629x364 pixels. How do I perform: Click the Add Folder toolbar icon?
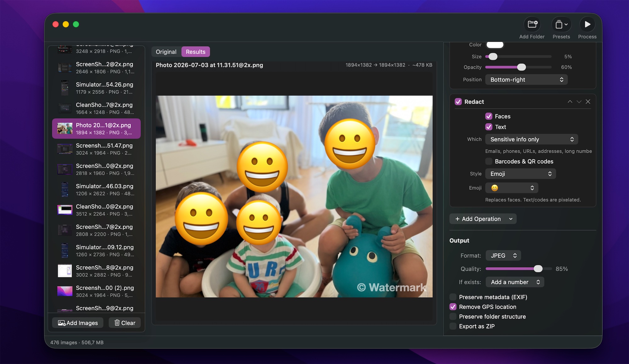tap(532, 25)
